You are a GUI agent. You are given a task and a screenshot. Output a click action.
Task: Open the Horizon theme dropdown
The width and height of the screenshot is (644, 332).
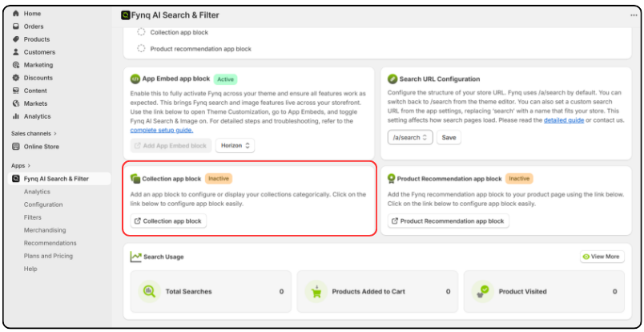click(235, 146)
